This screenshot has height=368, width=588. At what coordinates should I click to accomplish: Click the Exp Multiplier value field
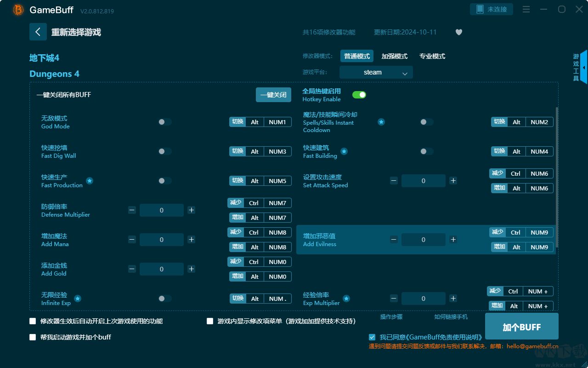[424, 299]
